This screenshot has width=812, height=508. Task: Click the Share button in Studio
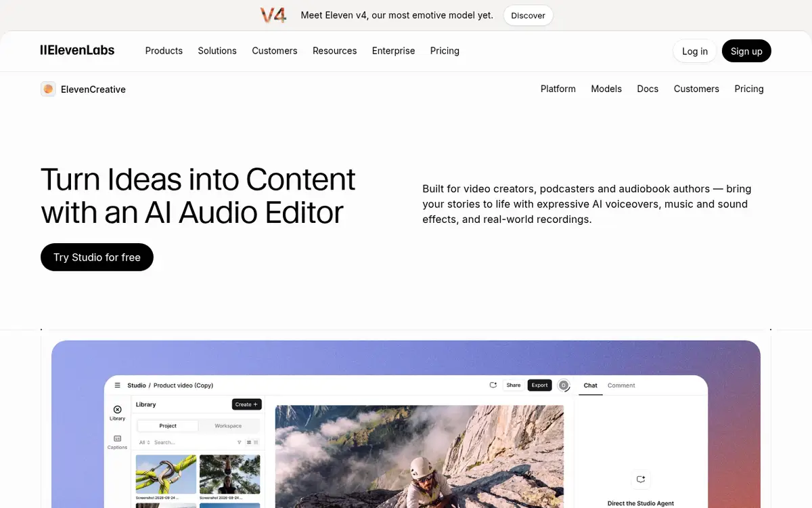click(514, 385)
